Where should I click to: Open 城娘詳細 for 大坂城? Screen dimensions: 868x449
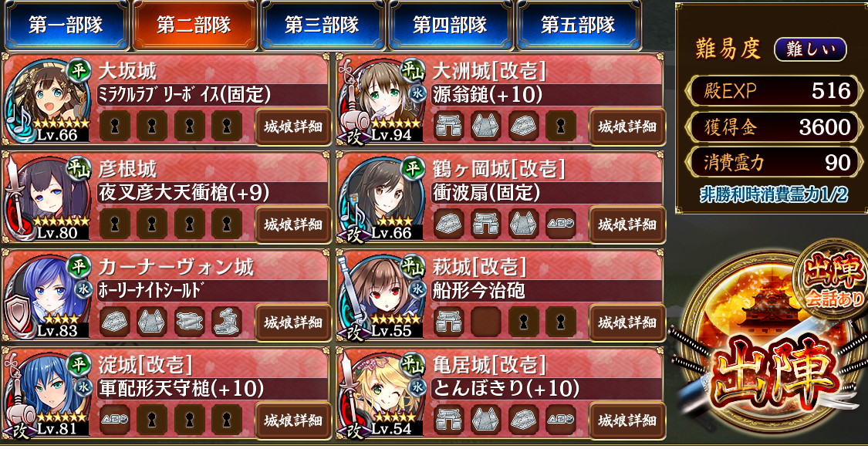(293, 127)
